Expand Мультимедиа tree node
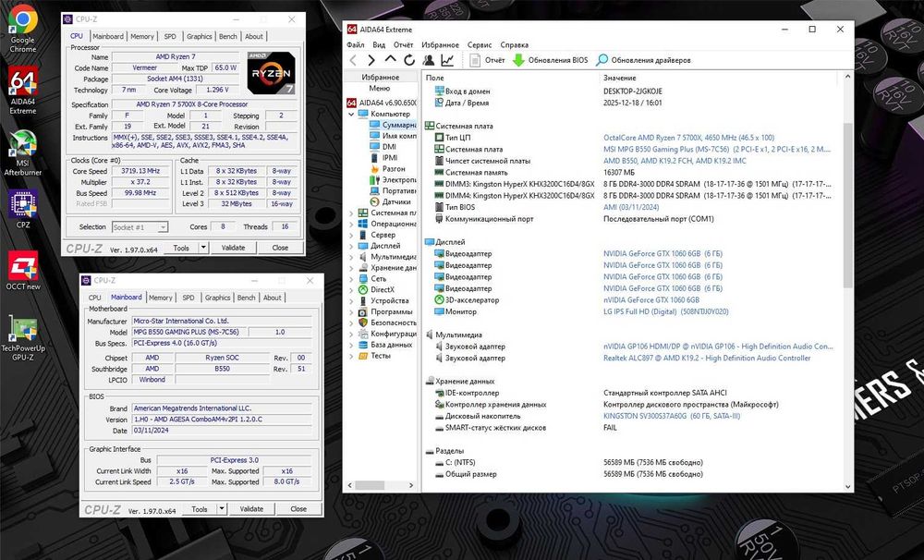 (351, 256)
